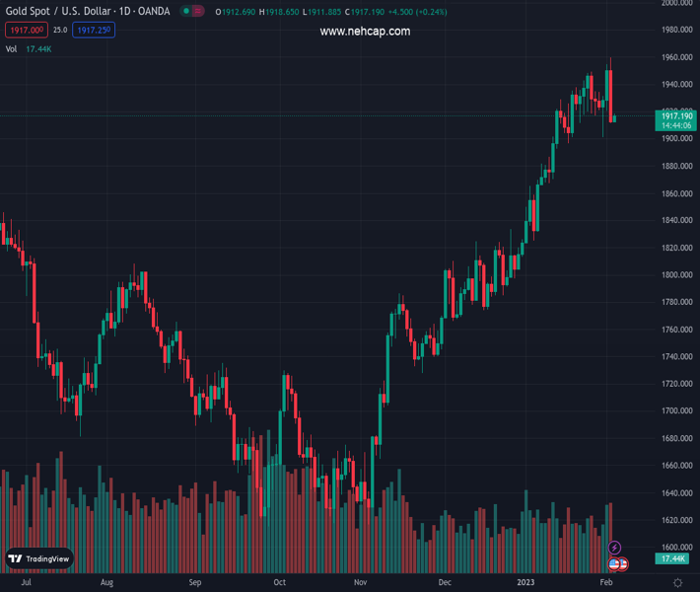This screenshot has width=700, height=592.
Task: Click the Vol indicator label
Action: pos(12,48)
